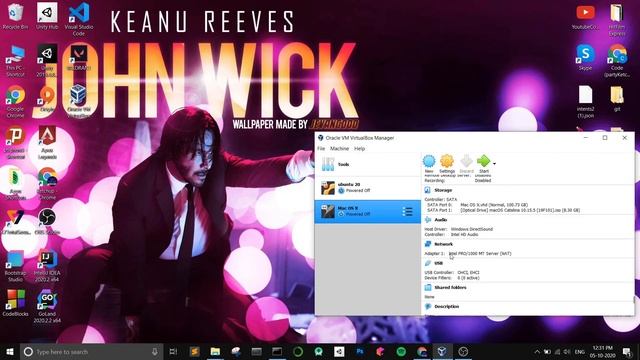Select the Visual Studio Code desktop icon
The width and height of the screenshot is (640, 360).
[x=79, y=19]
